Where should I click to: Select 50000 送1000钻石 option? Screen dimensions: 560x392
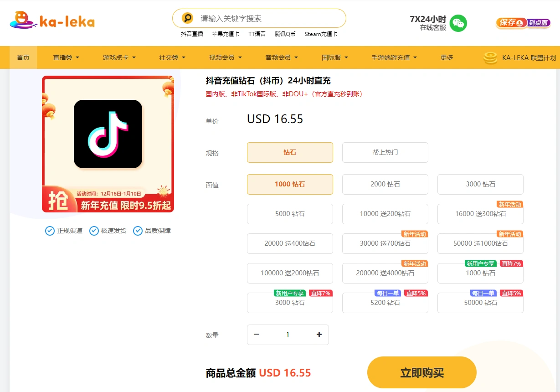click(480, 243)
